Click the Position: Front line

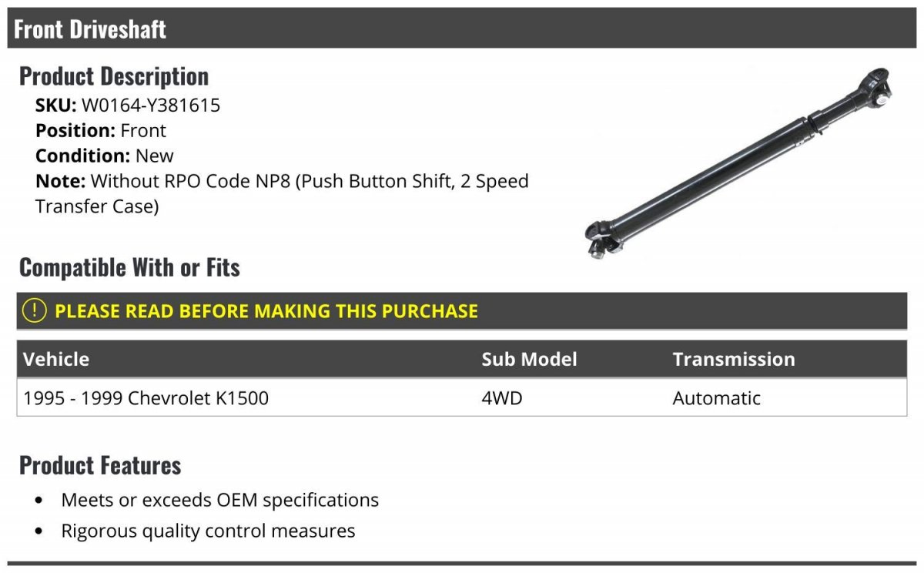click(101, 130)
